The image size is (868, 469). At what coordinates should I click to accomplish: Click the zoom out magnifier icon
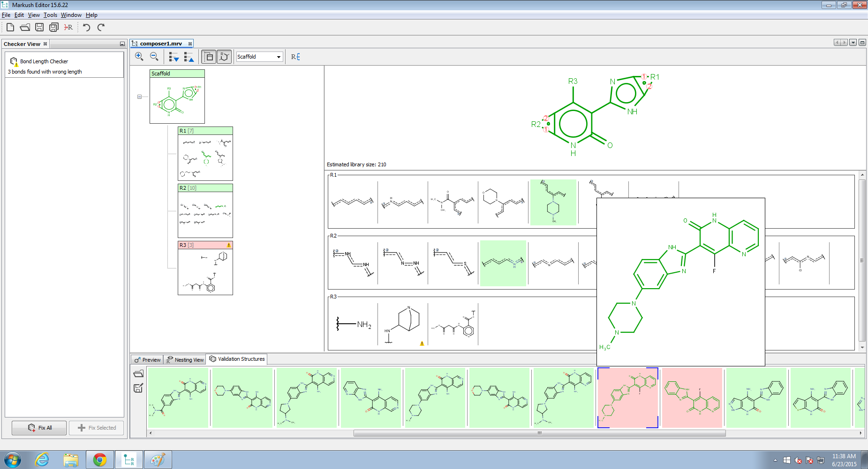(154, 57)
